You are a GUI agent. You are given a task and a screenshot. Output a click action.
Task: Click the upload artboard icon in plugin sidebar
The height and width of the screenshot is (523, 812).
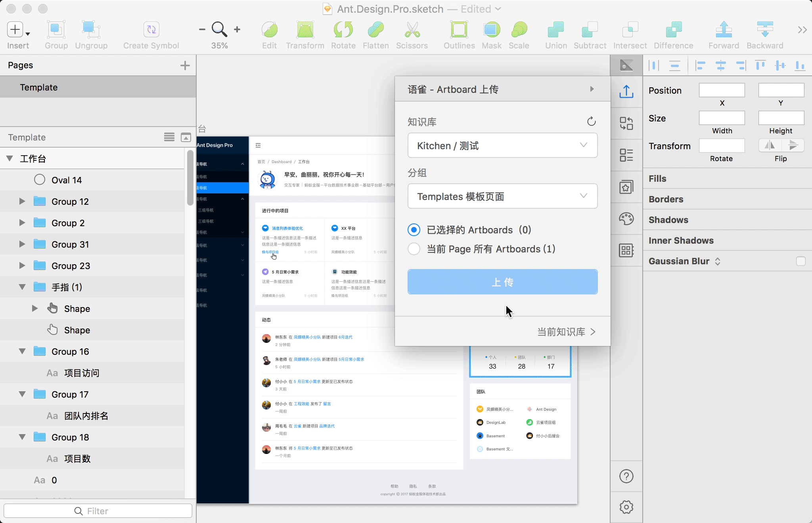pos(626,92)
